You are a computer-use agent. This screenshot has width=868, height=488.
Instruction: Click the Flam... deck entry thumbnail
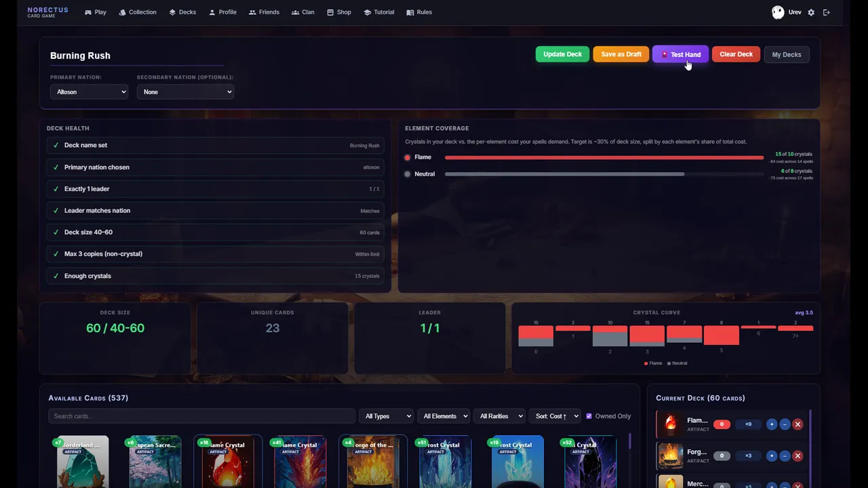670,424
